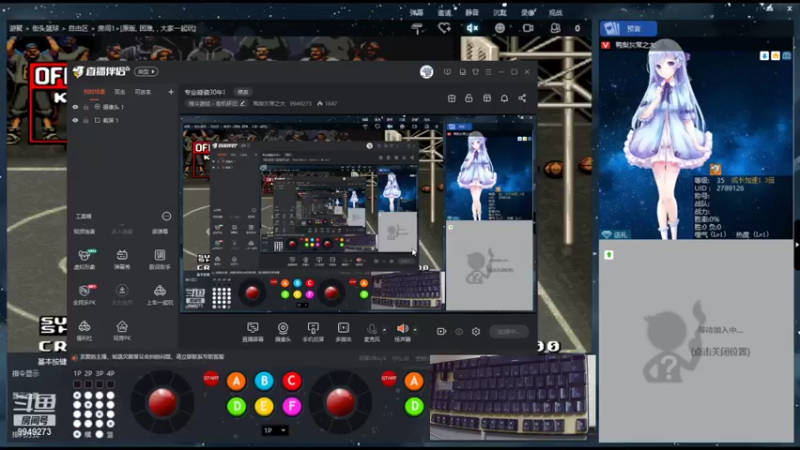The height and width of the screenshot is (450, 800).
Task: Click the category pill with pencil icon
Action: coord(216,104)
